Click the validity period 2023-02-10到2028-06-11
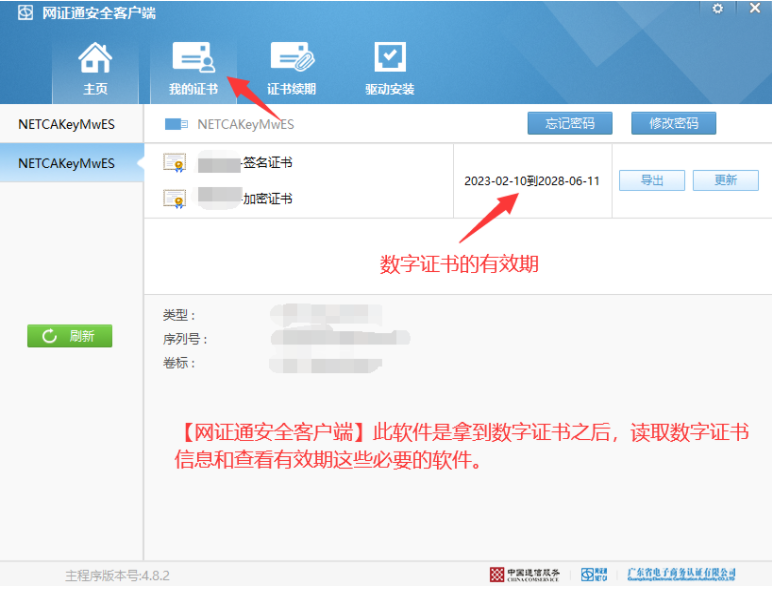Viewport: 772px width, 591px height. click(x=531, y=181)
